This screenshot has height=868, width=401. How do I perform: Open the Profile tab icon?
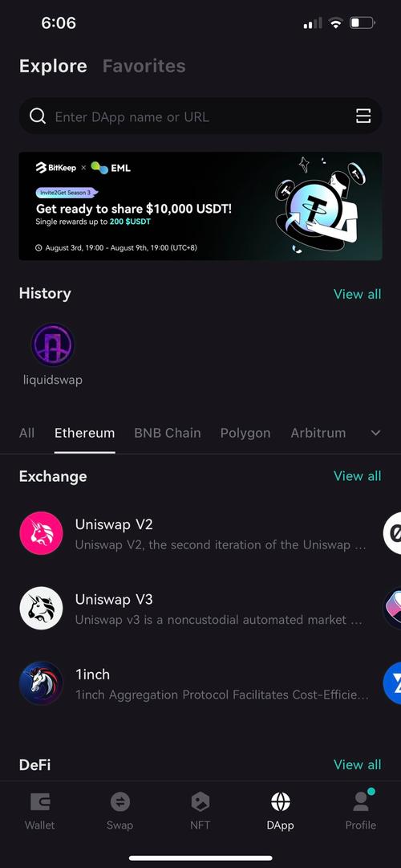click(x=361, y=801)
